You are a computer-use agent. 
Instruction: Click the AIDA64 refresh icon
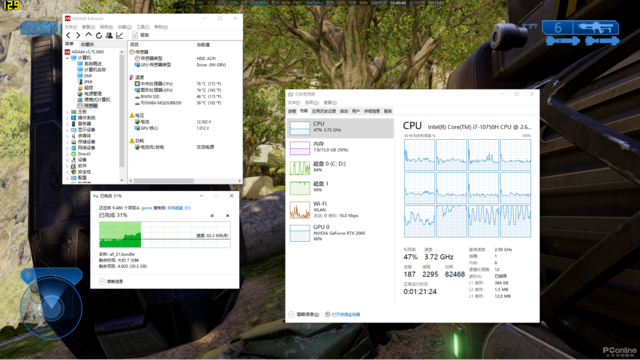click(99, 36)
